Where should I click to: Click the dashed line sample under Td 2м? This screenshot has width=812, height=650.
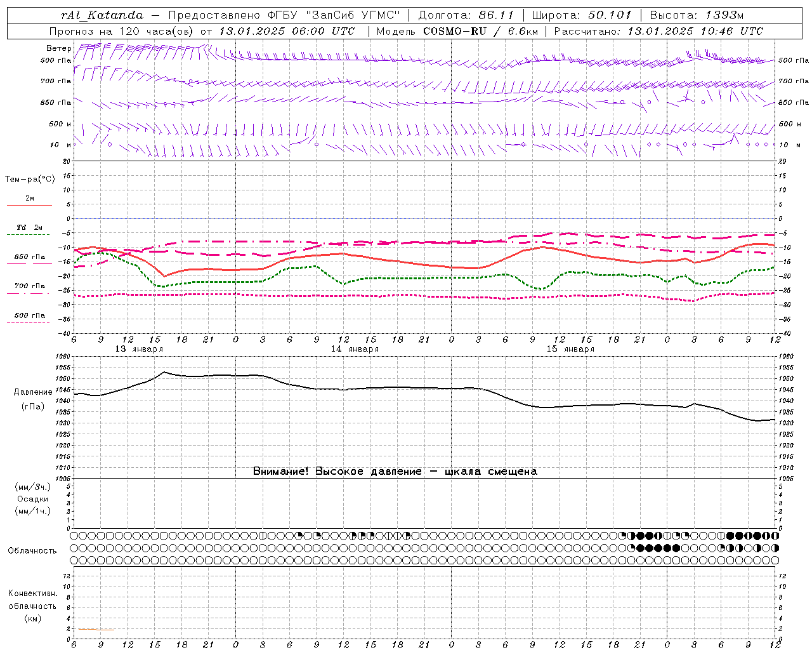29,235
